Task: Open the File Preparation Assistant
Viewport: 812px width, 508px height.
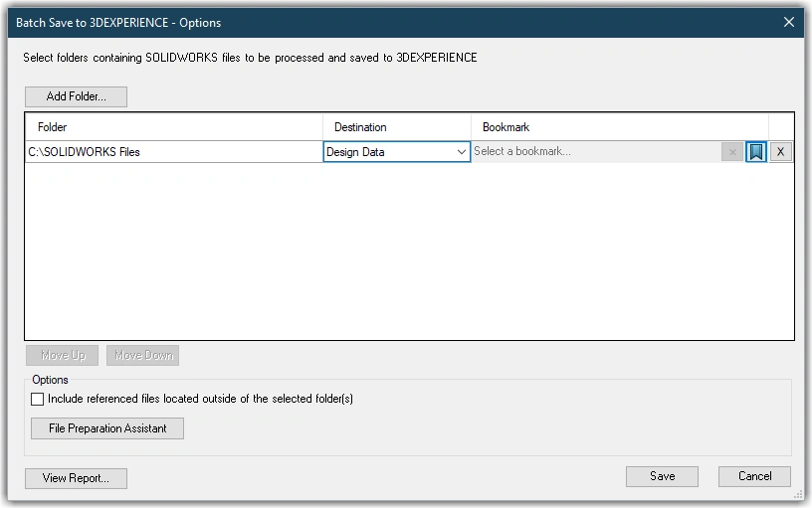Action: (x=107, y=428)
